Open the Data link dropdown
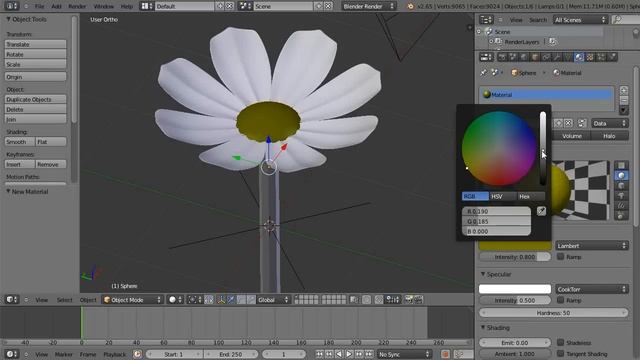 [609, 123]
